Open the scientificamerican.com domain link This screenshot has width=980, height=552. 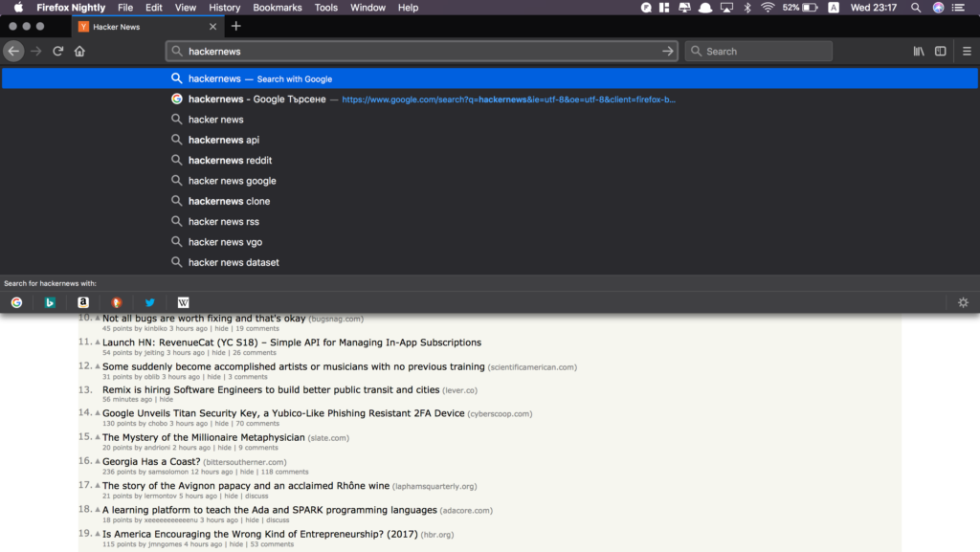pyautogui.click(x=532, y=367)
